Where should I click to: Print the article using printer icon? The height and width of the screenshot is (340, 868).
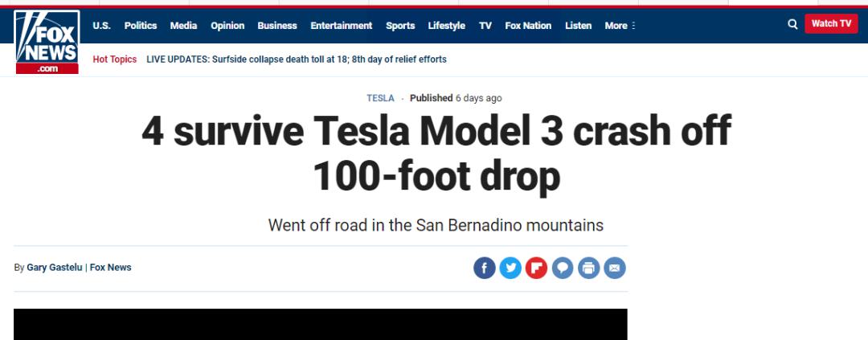click(588, 268)
